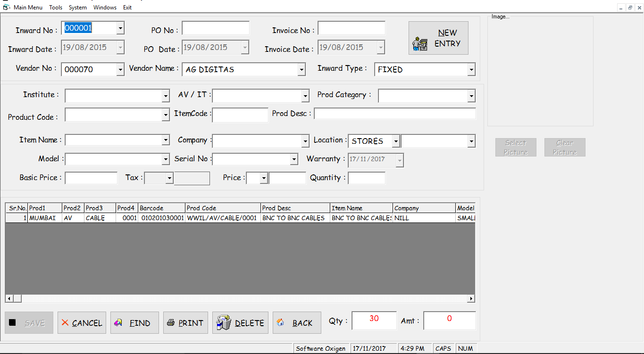Expand the Vendor No dropdown
Image resolution: width=644 pixels, height=354 pixels.
[120, 70]
